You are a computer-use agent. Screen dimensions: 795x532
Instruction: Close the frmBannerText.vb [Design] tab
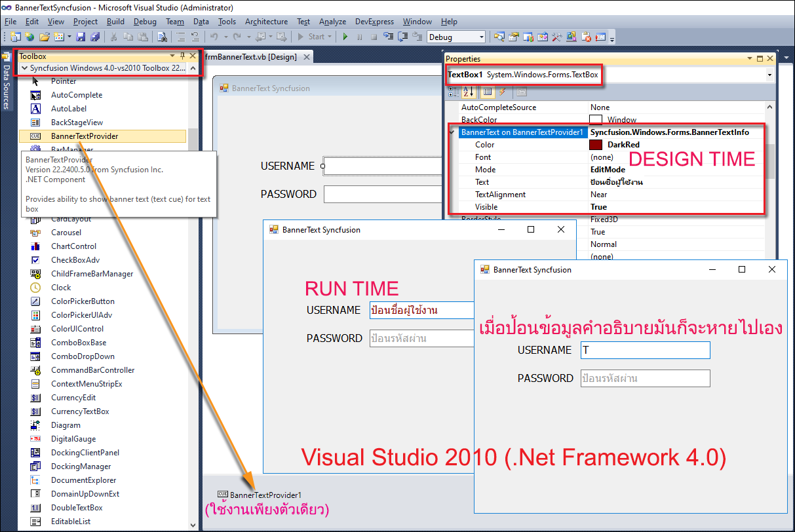305,57
